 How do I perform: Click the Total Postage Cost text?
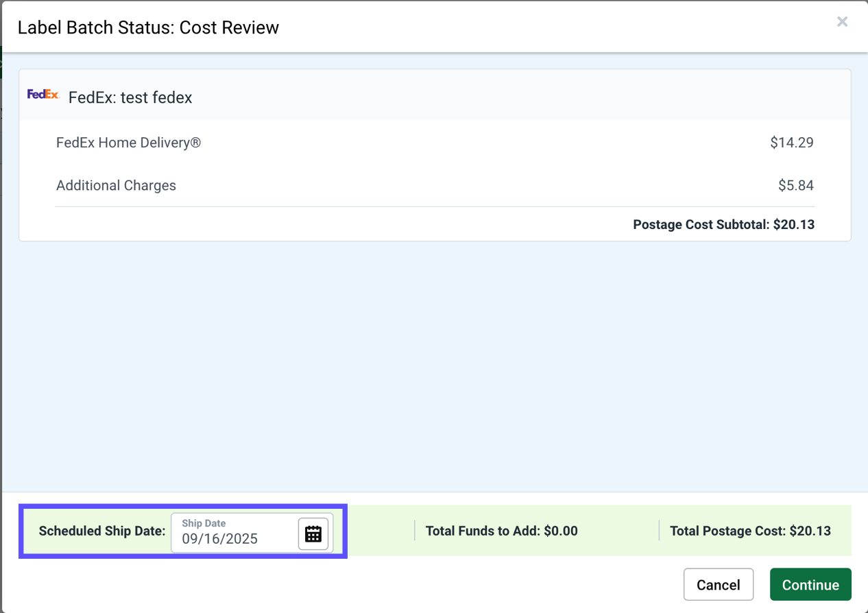pyautogui.click(x=750, y=531)
